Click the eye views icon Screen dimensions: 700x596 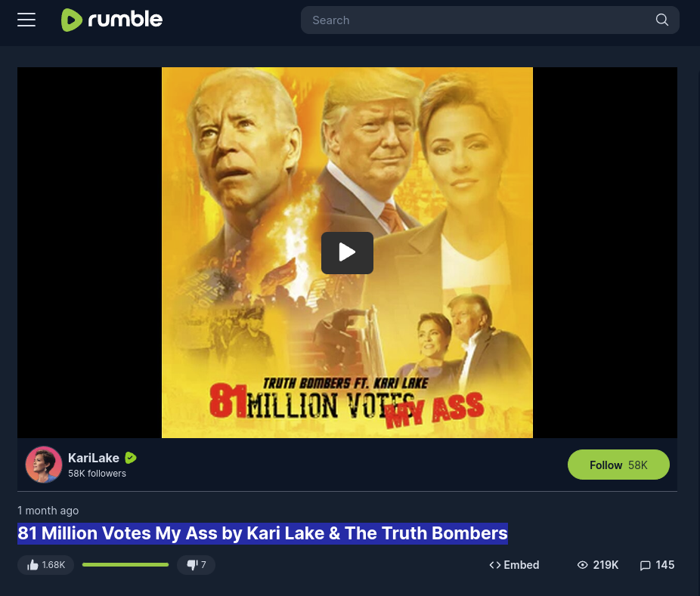pos(582,565)
